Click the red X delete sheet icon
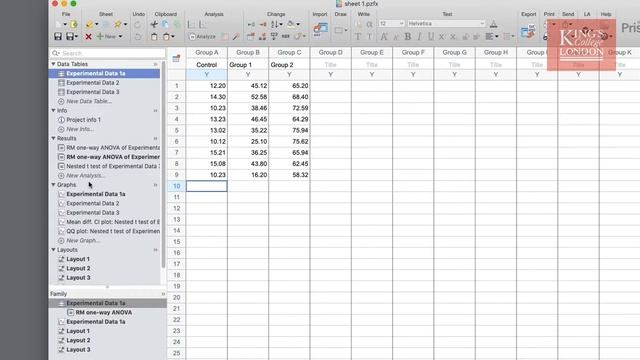640x360 pixels. [88, 37]
